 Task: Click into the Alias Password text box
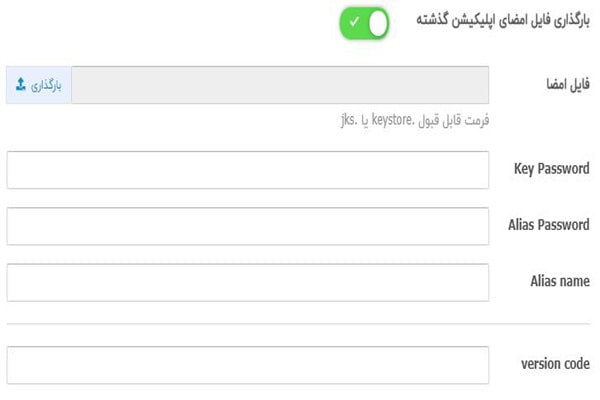click(248, 226)
